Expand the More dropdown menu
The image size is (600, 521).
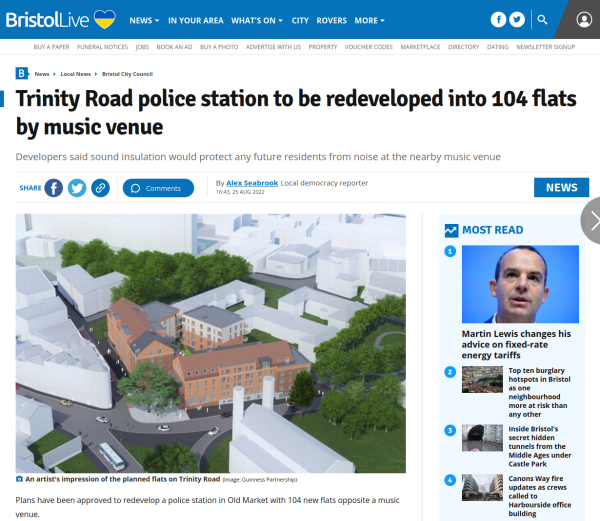[x=370, y=20]
